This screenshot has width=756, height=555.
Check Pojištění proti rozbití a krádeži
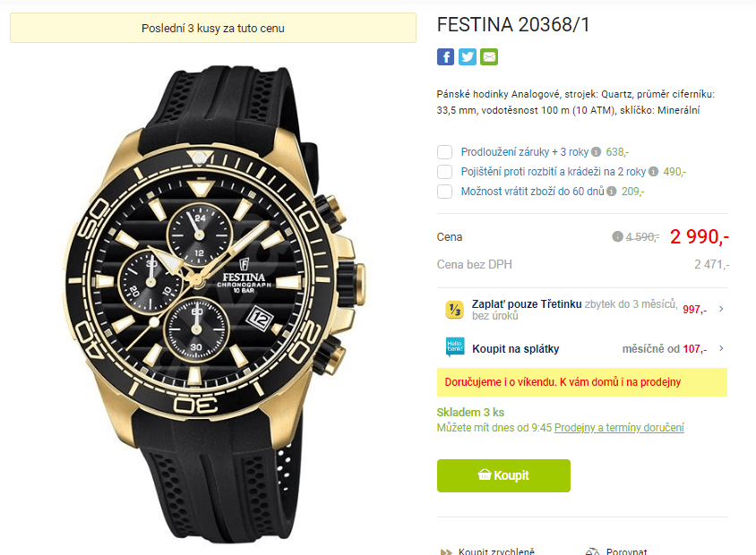(x=444, y=172)
